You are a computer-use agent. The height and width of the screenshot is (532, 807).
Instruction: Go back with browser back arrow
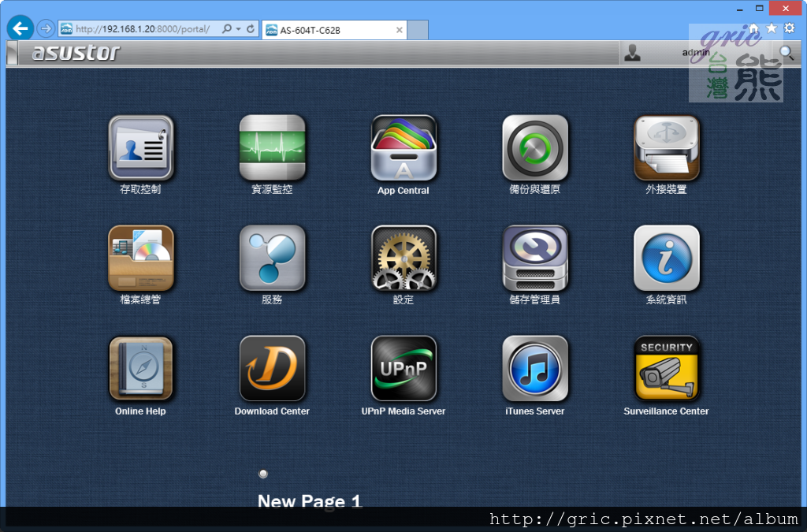coord(20,28)
